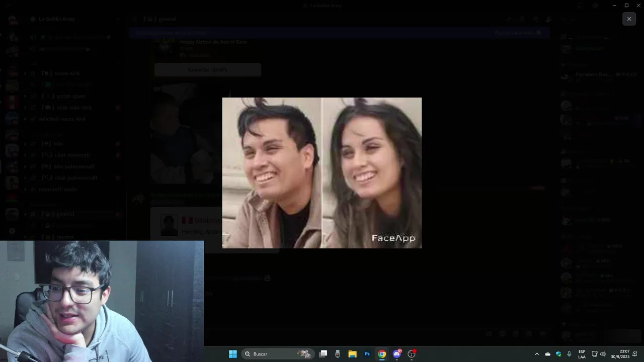Expand the La Goblin Army server menu
The image size is (644, 362).
(x=75, y=19)
